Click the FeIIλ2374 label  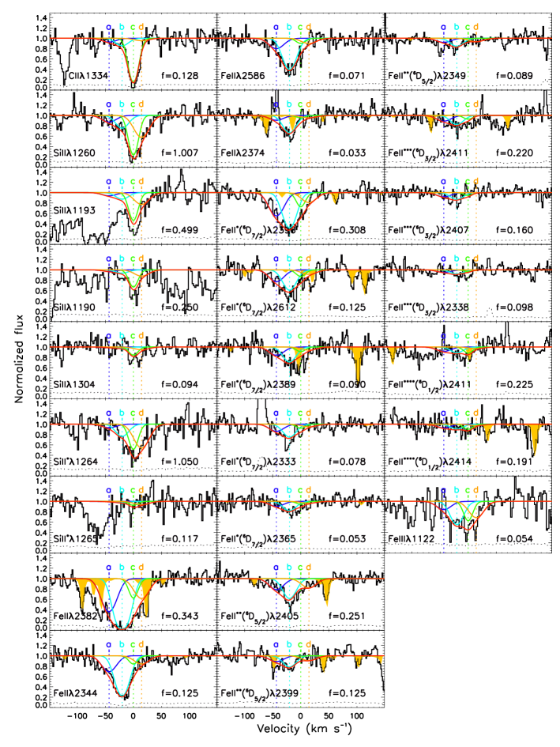click(x=242, y=153)
